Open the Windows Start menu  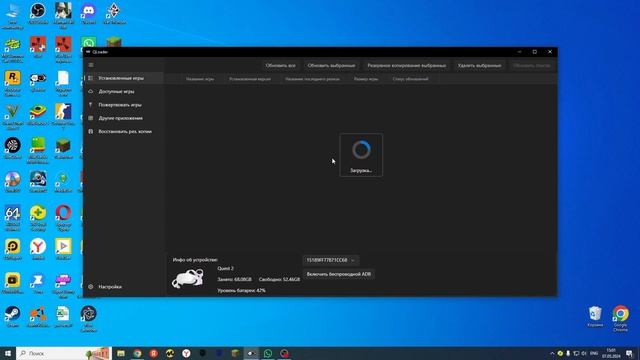pyautogui.click(x=8, y=353)
